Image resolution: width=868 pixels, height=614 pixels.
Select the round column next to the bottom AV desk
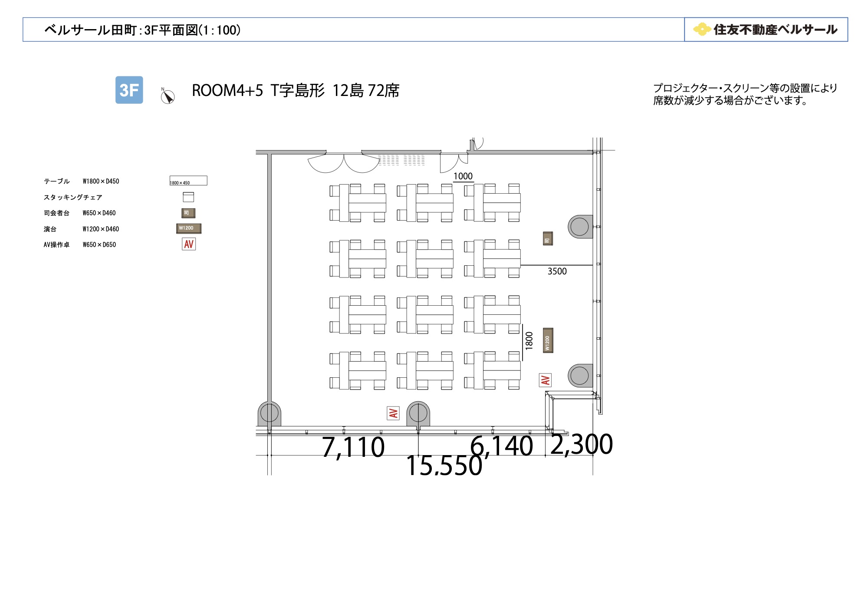click(x=418, y=413)
